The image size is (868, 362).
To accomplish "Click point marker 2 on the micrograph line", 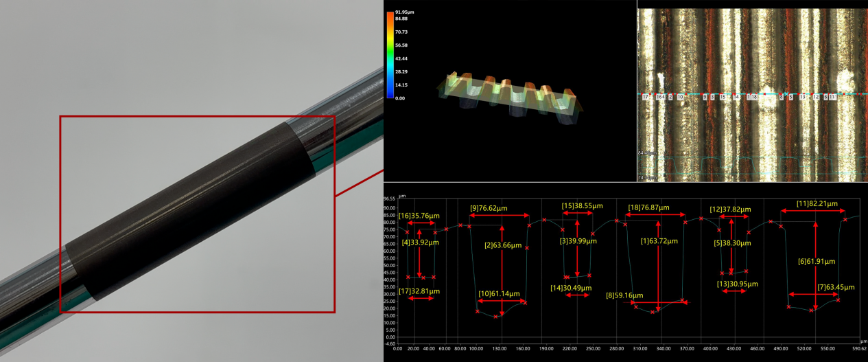I will coord(670,97).
